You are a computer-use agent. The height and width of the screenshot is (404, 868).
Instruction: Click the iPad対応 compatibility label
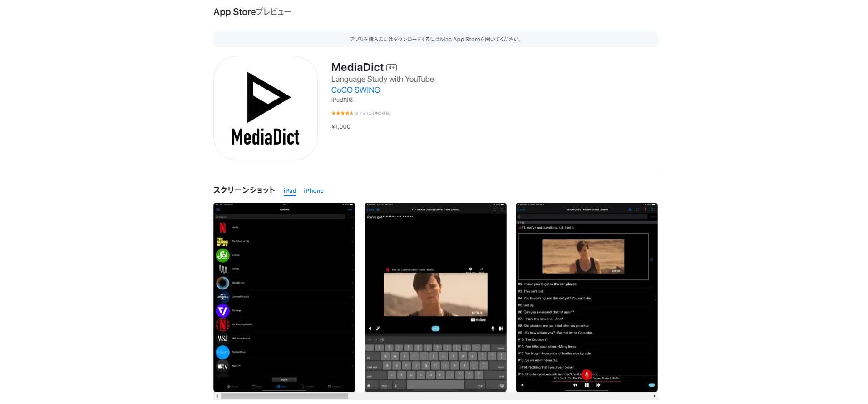342,100
